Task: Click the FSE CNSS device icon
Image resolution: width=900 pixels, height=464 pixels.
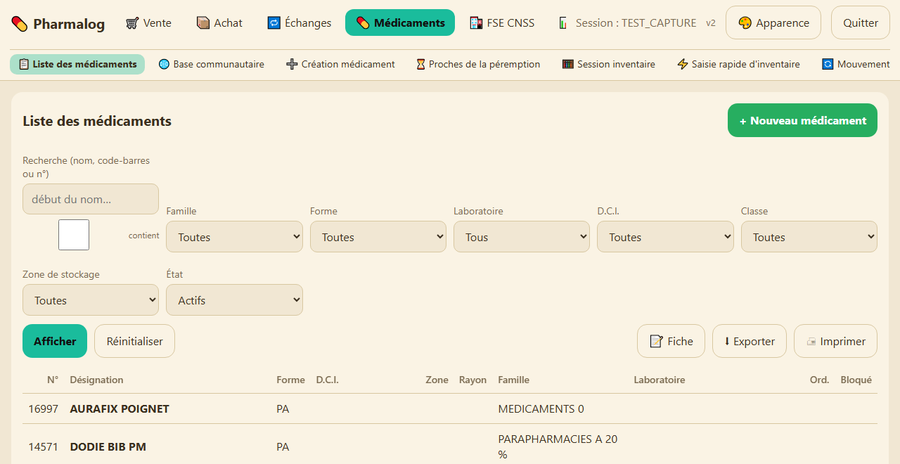Action: click(476, 23)
